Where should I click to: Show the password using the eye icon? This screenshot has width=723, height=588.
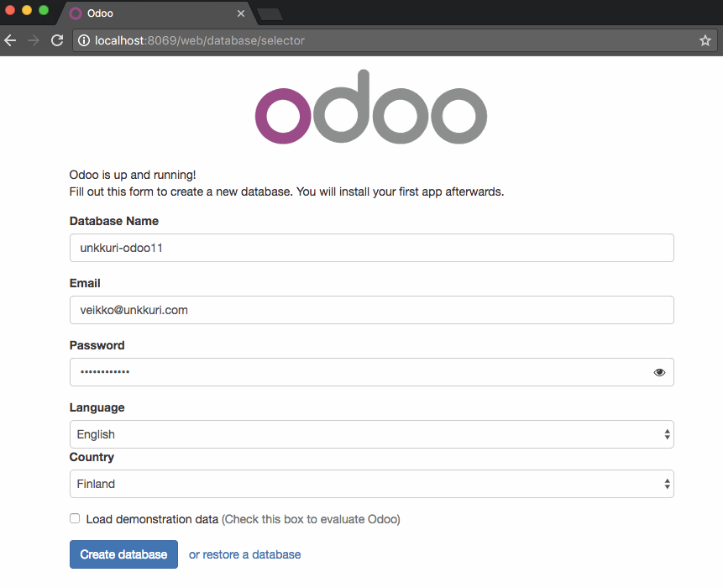pos(659,372)
